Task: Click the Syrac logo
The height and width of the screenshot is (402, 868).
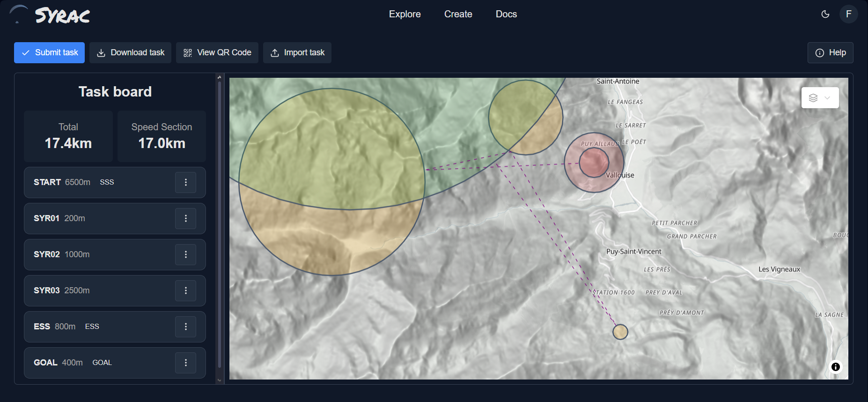Action: pyautogui.click(x=50, y=15)
